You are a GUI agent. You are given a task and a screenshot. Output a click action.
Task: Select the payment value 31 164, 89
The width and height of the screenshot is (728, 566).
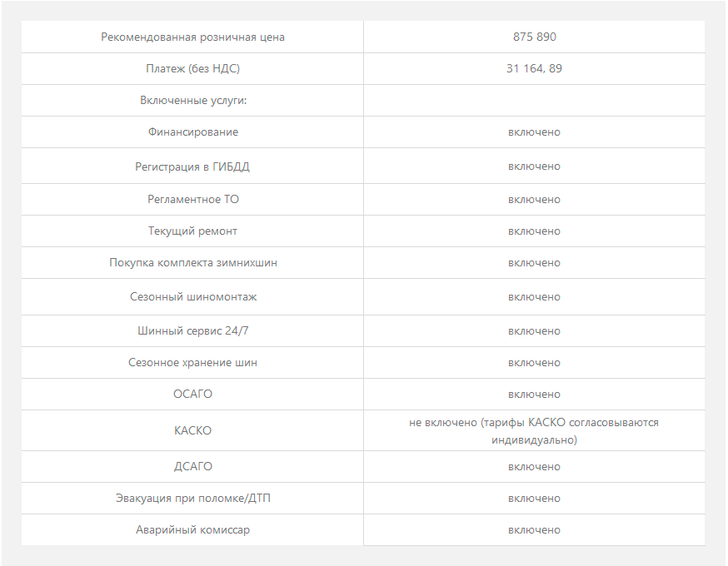[534, 68]
